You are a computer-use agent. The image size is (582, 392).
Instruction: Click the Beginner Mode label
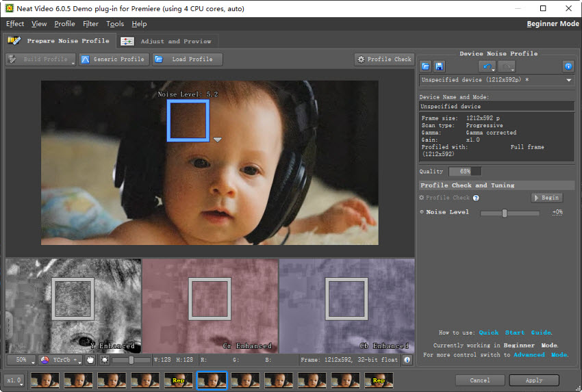pyautogui.click(x=553, y=24)
